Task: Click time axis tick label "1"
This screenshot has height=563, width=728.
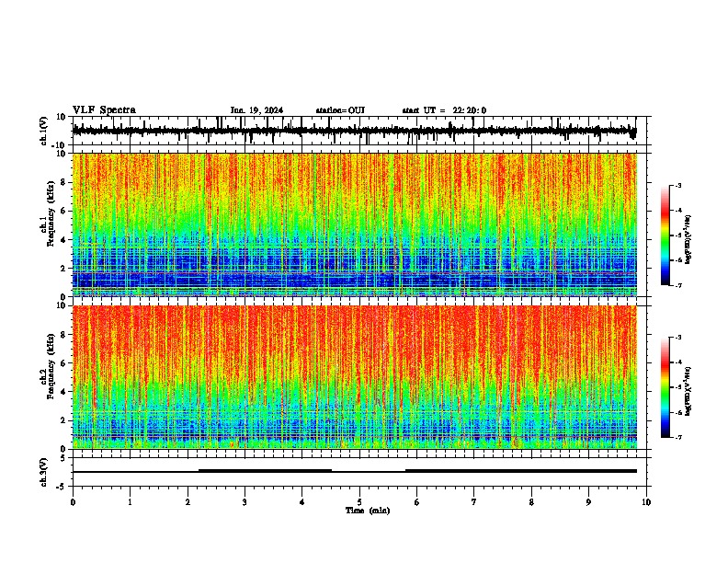Action: pos(130,502)
